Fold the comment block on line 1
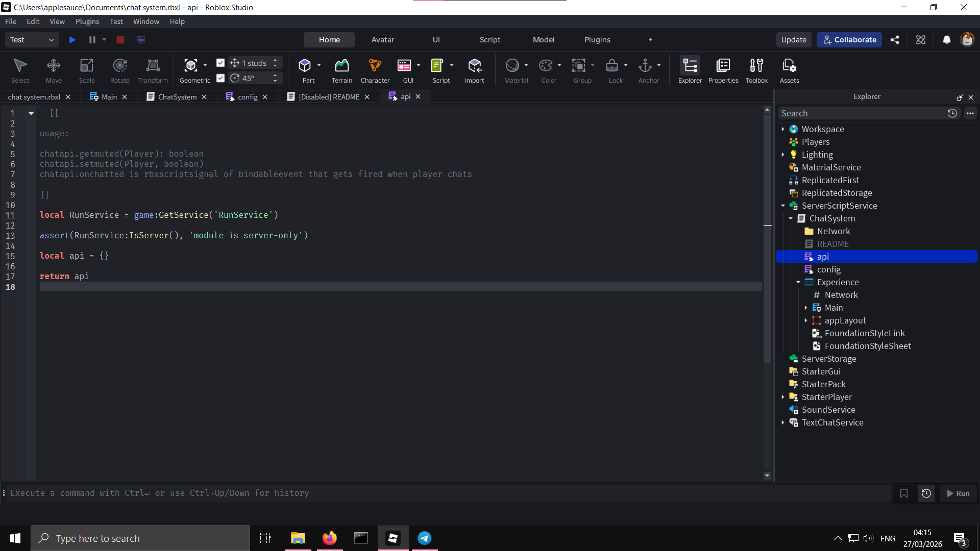The width and height of the screenshot is (980, 551). 31,113
